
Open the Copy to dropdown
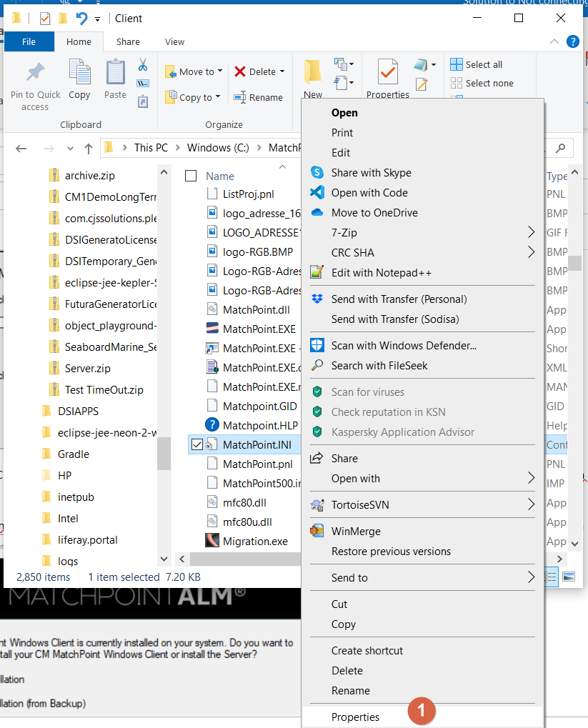pyautogui.click(x=193, y=97)
